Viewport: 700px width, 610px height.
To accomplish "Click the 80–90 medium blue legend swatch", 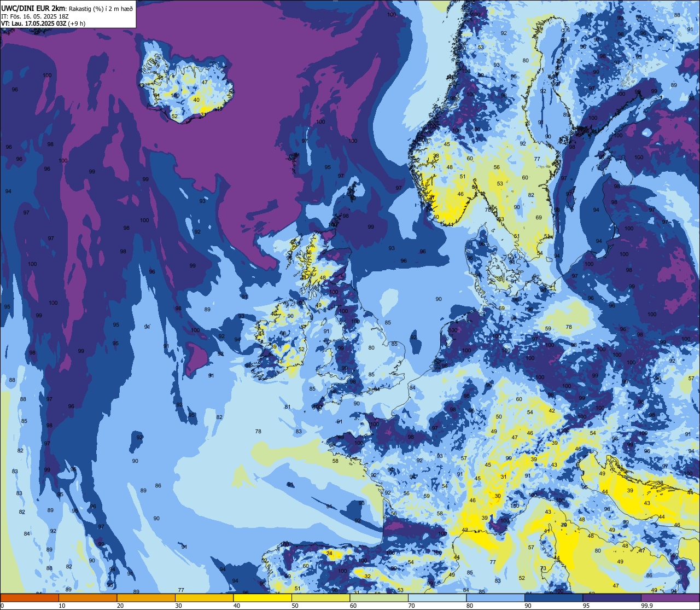I will click(x=495, y=597).
